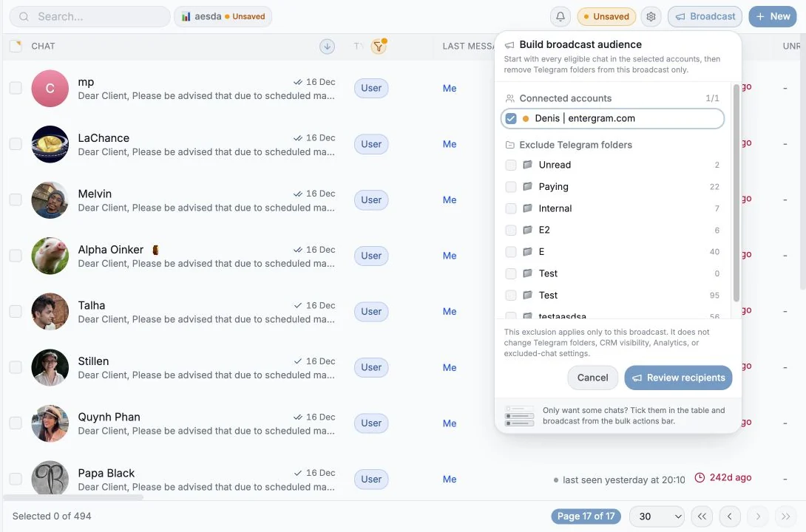Click the Page 17 of 17 indicator
This screenshot has height=532, width=806.
586,516
